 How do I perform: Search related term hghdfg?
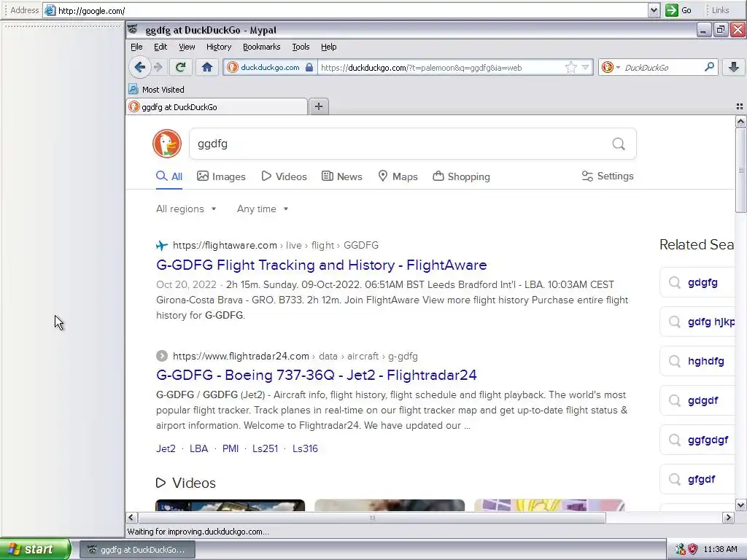[x=697, y=361]
